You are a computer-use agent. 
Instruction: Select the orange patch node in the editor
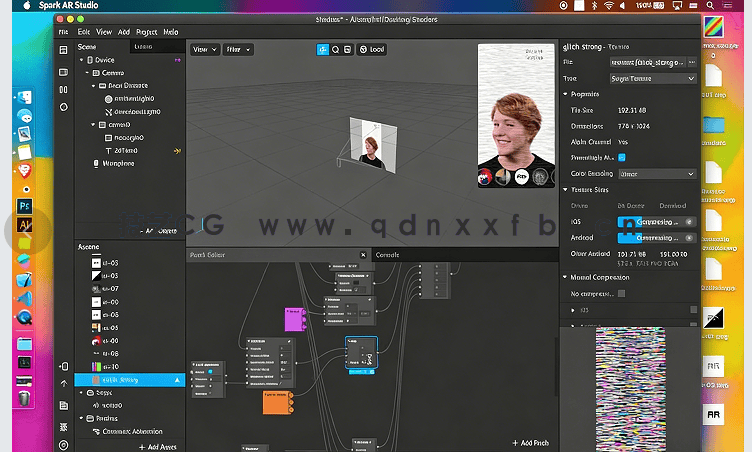(277, 402)
